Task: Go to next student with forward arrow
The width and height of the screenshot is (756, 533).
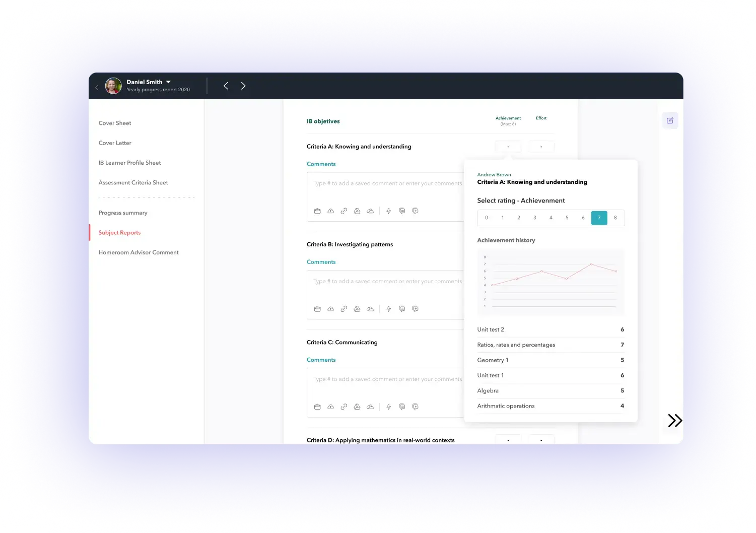Action: tap(243, 86)
